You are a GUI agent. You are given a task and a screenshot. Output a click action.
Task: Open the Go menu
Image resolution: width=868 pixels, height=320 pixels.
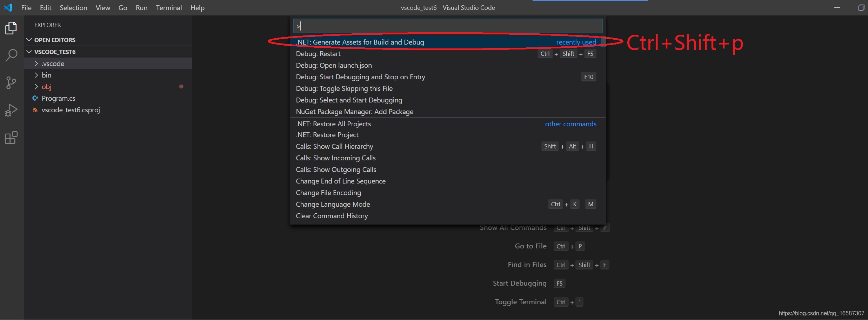(123, 8)
